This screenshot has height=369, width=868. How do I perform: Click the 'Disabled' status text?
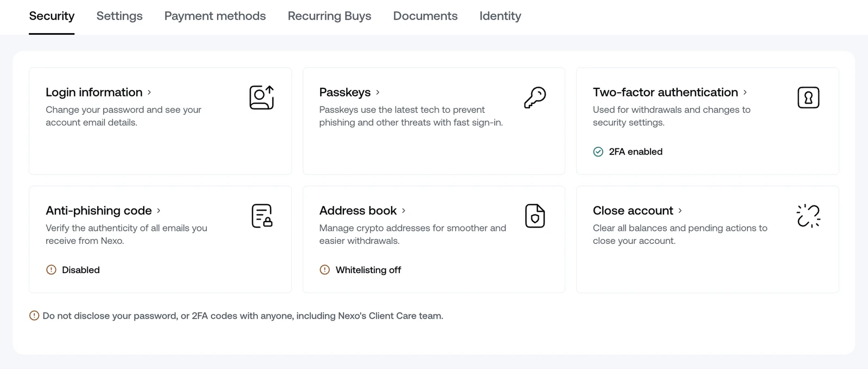[x=81, y=270]
